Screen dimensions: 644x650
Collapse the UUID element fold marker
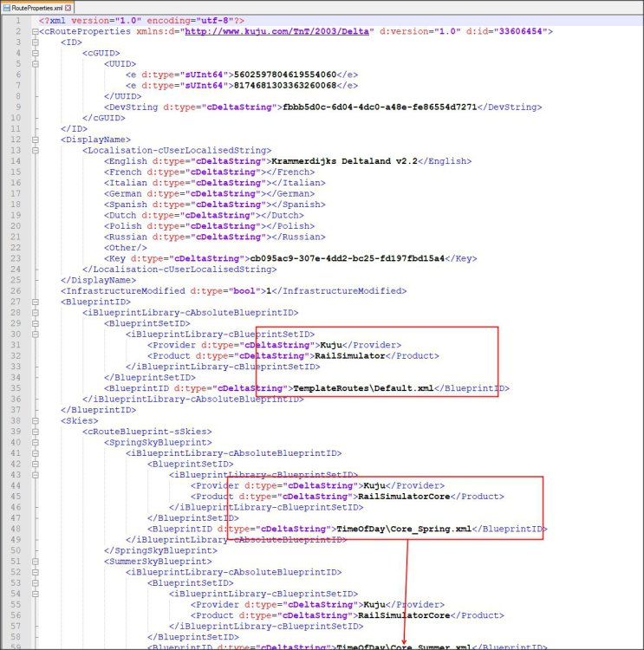click(34, 63)
